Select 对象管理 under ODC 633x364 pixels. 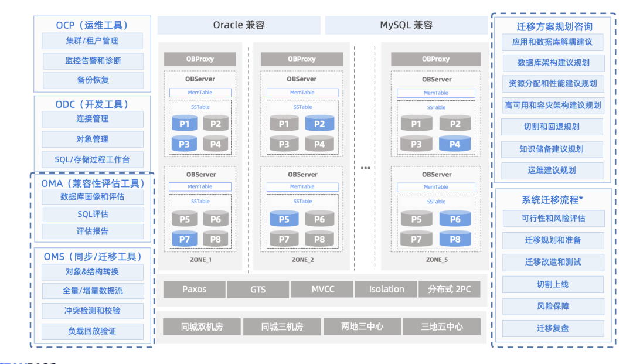(x=93, y=140)
